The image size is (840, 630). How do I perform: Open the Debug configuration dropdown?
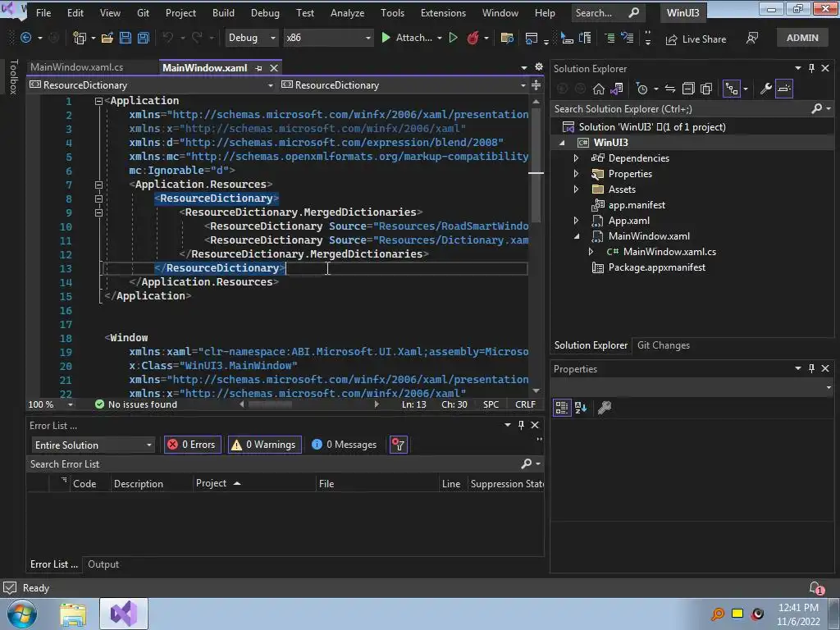click(x=251, y=38)
